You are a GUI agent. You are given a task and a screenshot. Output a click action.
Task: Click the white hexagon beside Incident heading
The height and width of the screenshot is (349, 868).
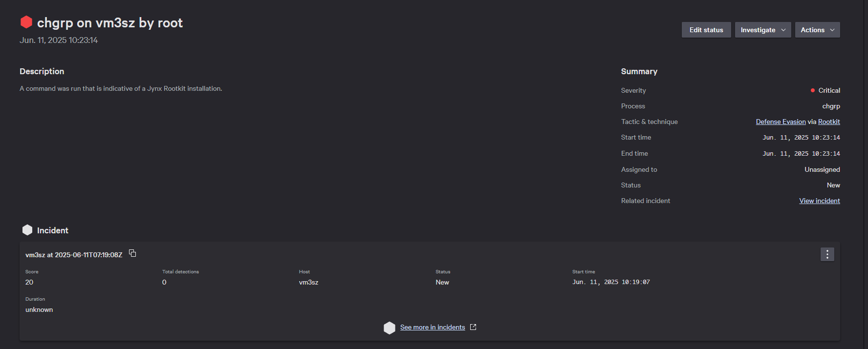pos(27,230)
